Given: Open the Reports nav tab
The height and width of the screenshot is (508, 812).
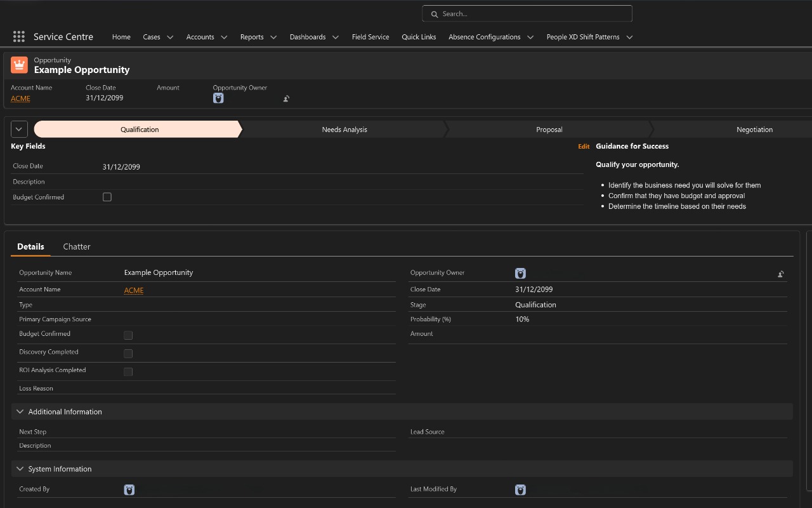Looking at the screenshot, I should (252, 37).
